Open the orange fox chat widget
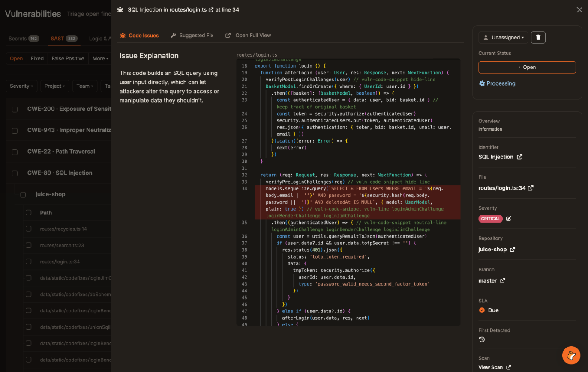 tap(571, 355)
